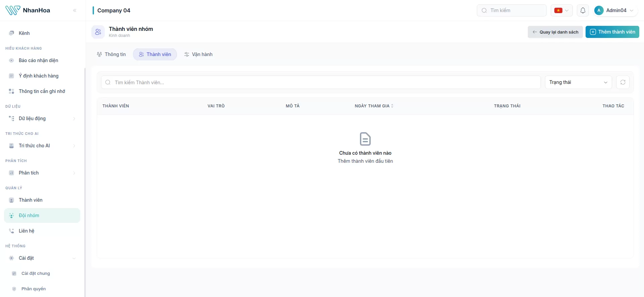Screen dimensions: 644x297
Task: Click the VAI TRÒ column header
Action: (x=216, y=106)
